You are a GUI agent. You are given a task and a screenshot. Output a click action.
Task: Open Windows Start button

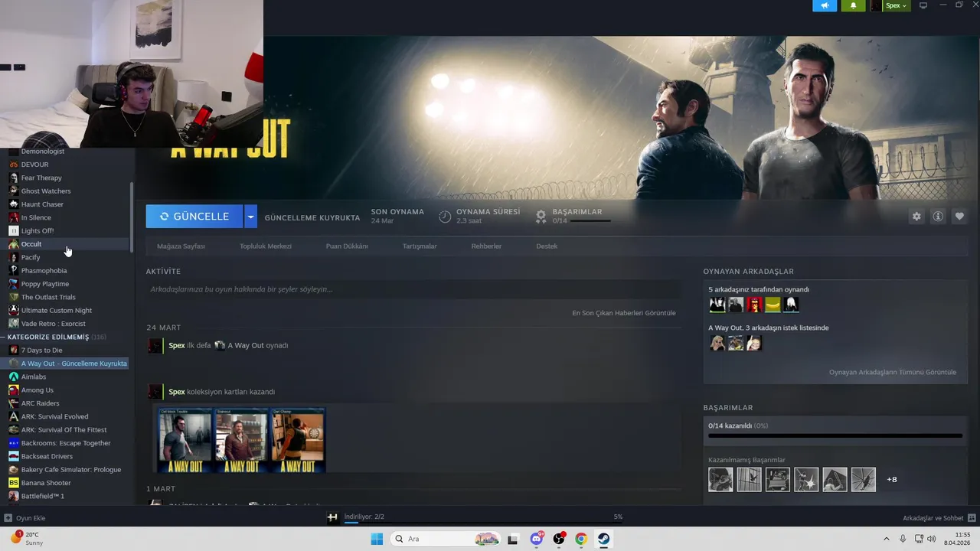coord(377,539)
